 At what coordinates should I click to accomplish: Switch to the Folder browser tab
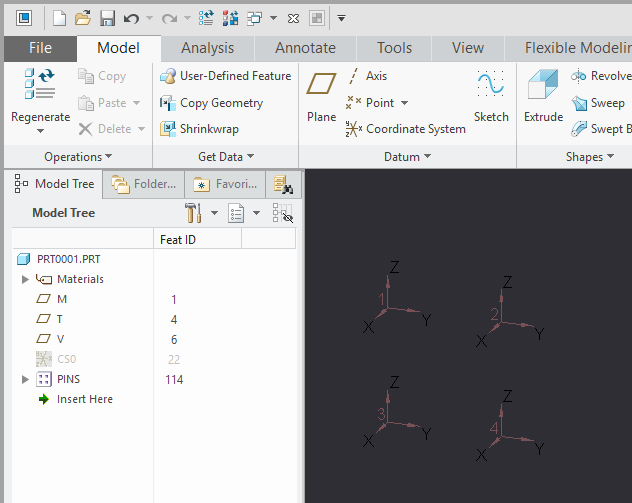click(144, 184)
